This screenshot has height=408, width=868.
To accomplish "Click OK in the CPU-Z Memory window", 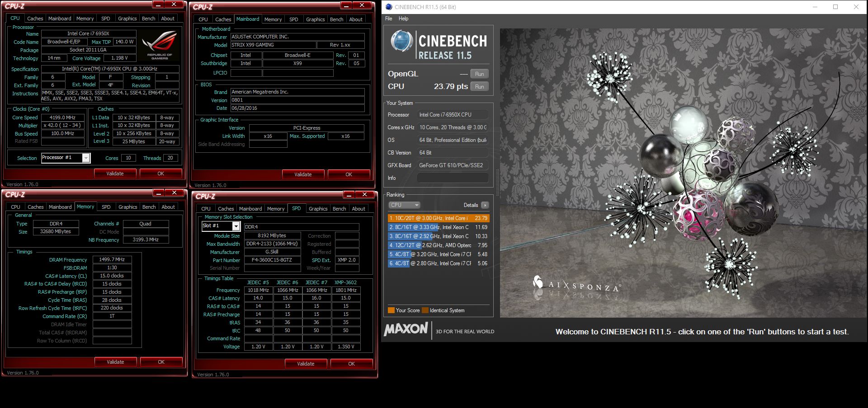I will coord(161,362).
